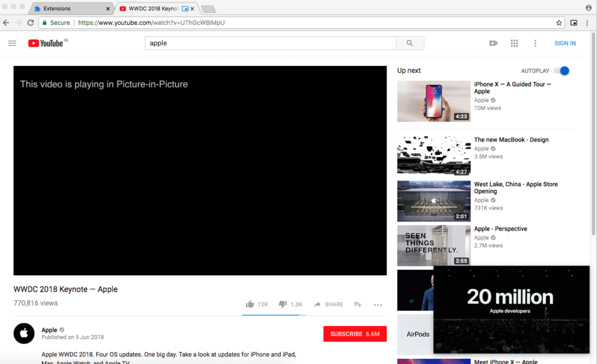Expand more actions ellipsis under video
This screenshot has width=597, height=364.
tap(378, 305)
